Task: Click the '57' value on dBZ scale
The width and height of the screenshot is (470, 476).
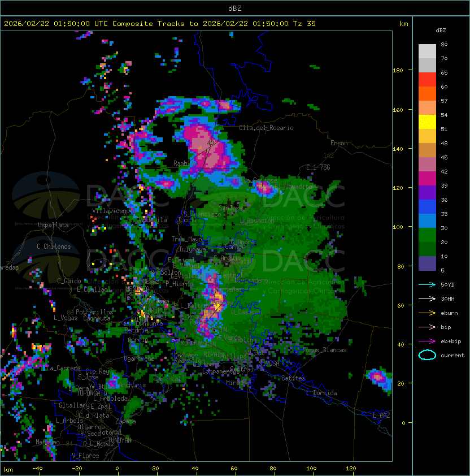Action: coord(444,101)
